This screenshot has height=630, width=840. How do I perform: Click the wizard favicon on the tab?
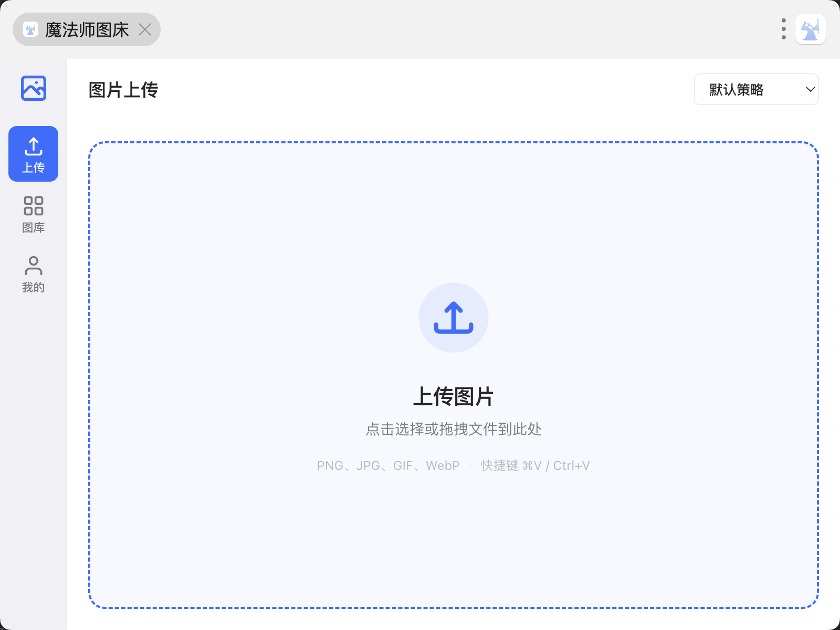[x=30, y=29]
